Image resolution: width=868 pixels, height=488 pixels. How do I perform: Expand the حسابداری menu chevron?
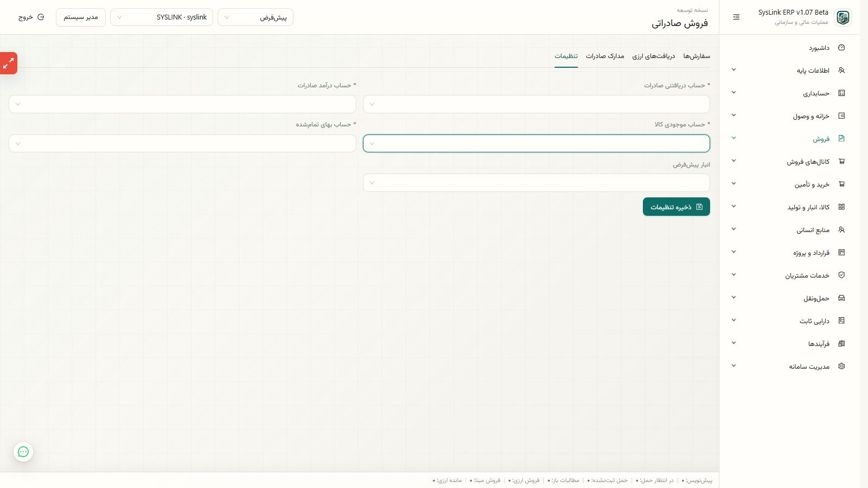(733, 93)
